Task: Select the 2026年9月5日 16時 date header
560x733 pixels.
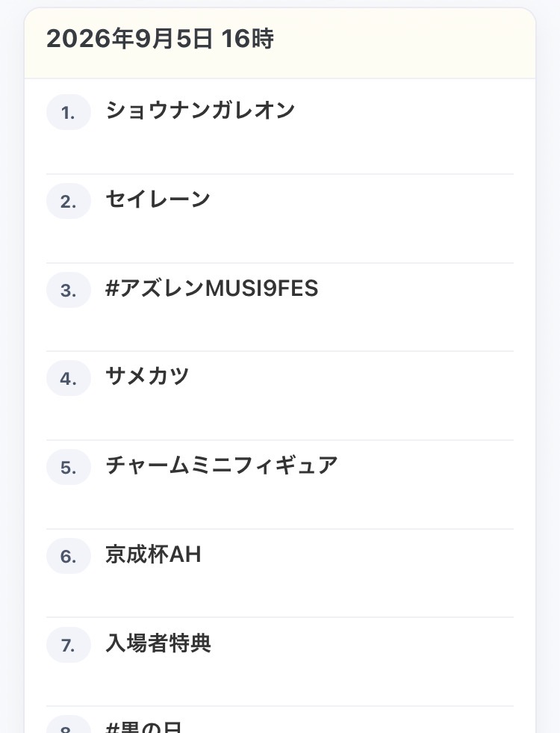Action: tap(160, 38)
